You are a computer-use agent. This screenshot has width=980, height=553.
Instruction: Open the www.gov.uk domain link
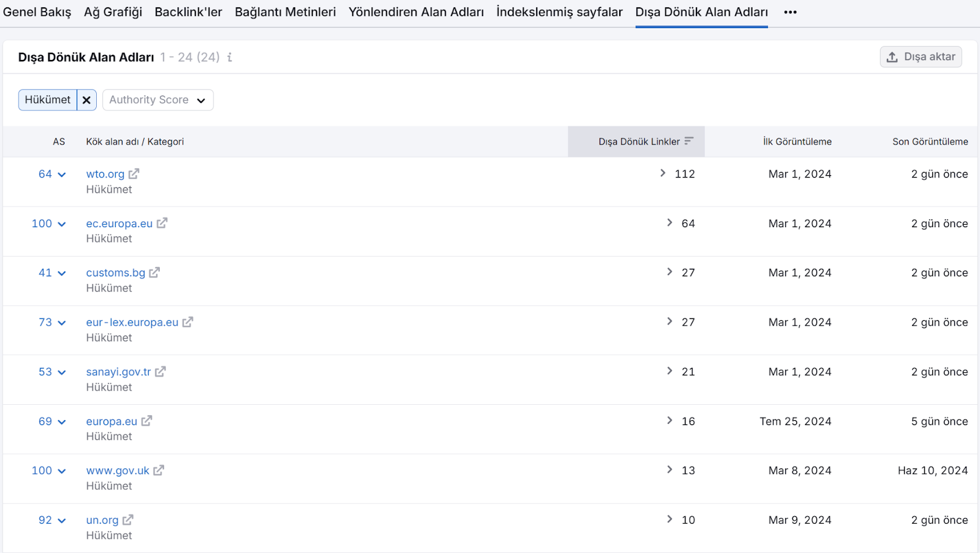[x=118, y=470]
